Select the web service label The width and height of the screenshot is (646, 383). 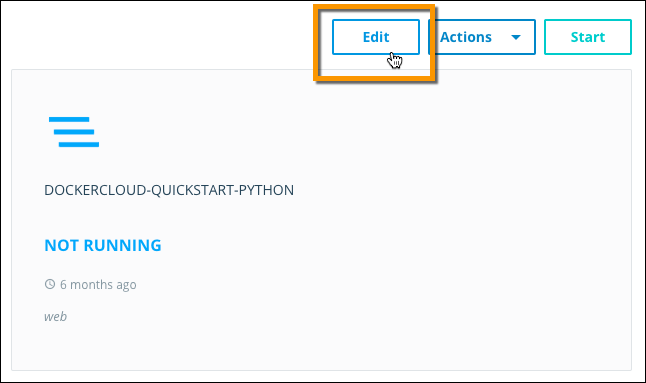click(x=55, y=317)
